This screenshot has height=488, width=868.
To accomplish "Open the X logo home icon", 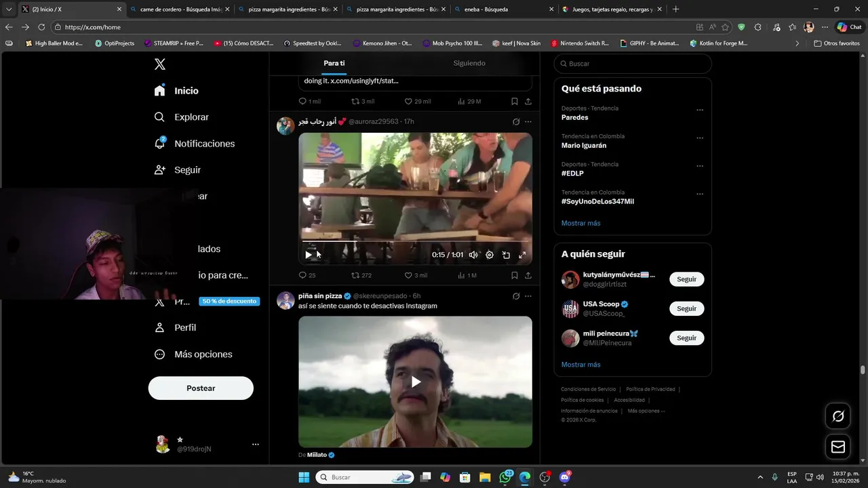I will (160, 64).
